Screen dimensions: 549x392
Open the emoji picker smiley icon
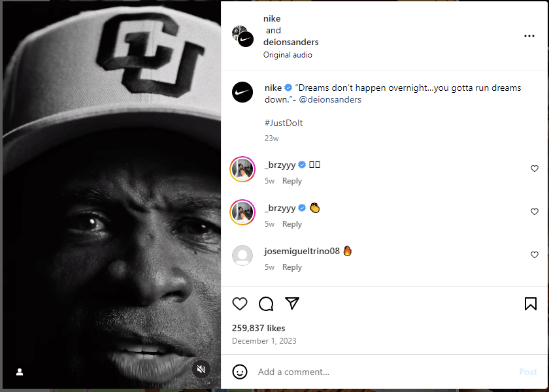240,372
